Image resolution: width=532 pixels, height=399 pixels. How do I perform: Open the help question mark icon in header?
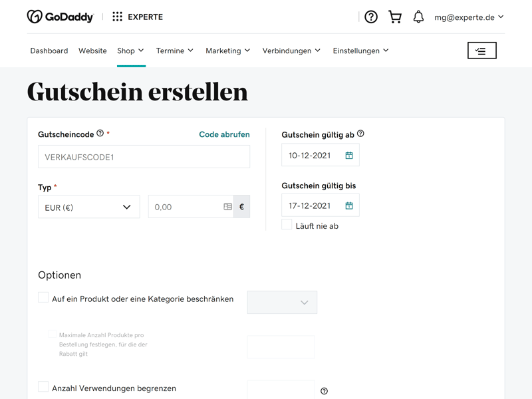coord(371,17)
